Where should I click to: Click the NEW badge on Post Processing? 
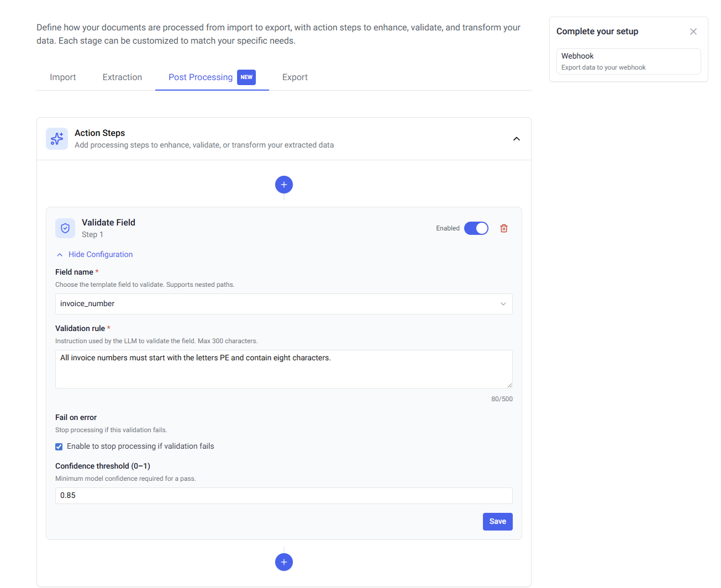246,77
